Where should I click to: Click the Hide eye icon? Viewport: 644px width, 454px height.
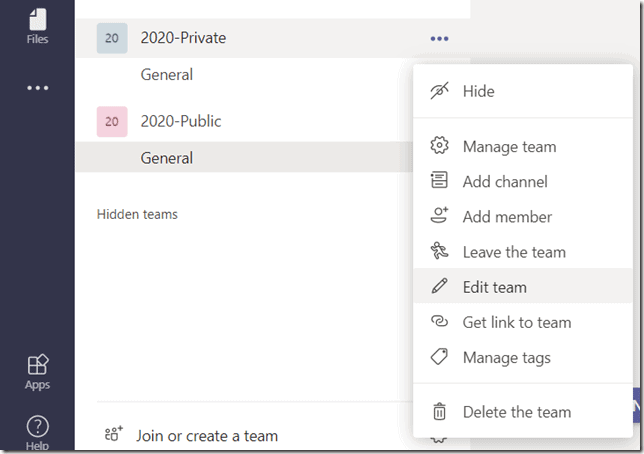(439, 91)
